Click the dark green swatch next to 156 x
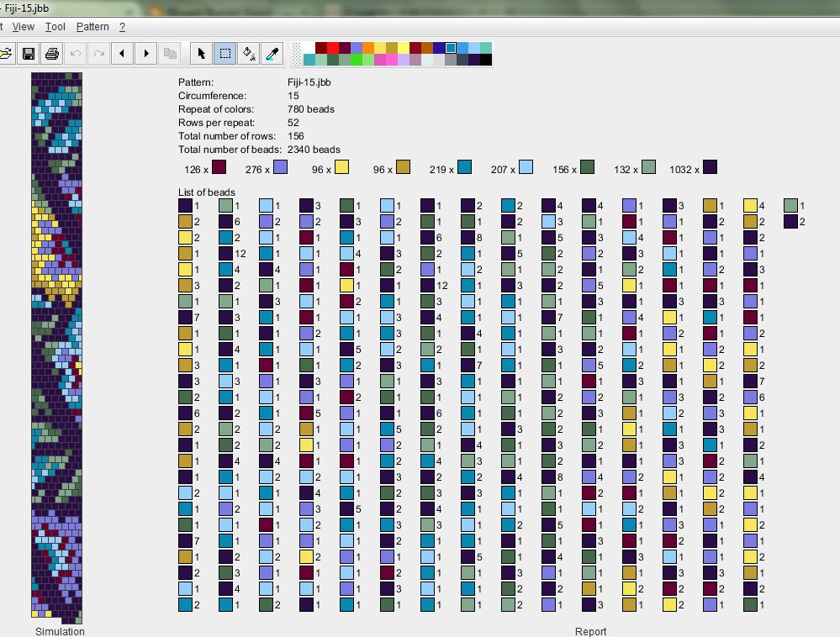840x637 pixels. pyautogui.click(x=587, y=167)
